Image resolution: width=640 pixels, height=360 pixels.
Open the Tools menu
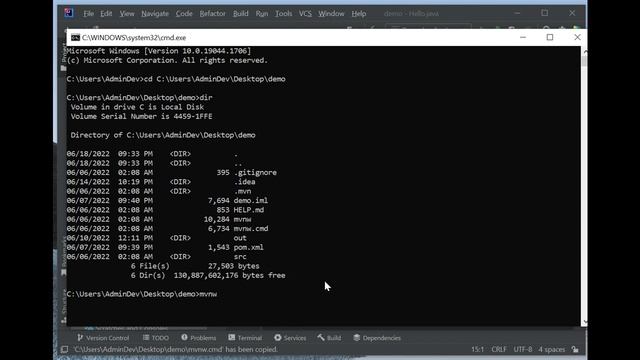click(x=283, y=13)
